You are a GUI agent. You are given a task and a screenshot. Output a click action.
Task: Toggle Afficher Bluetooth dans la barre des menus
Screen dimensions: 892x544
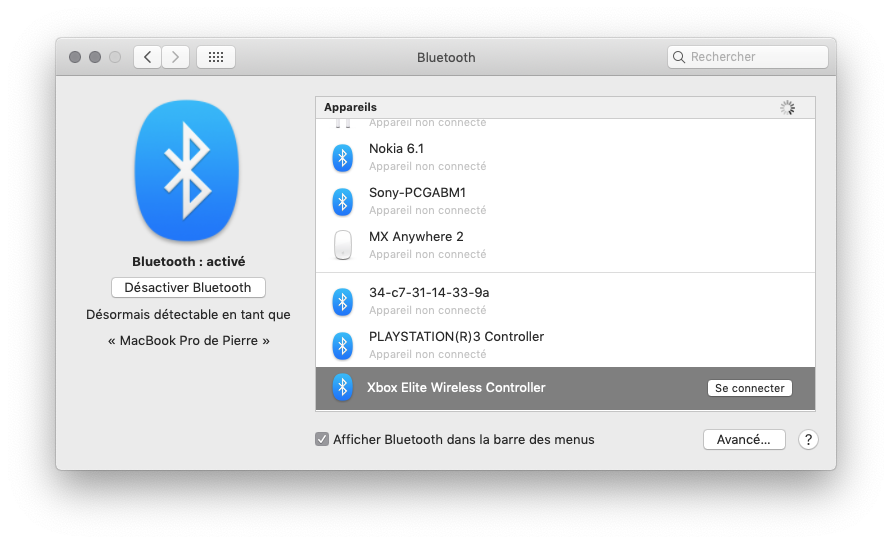(322, 439)
